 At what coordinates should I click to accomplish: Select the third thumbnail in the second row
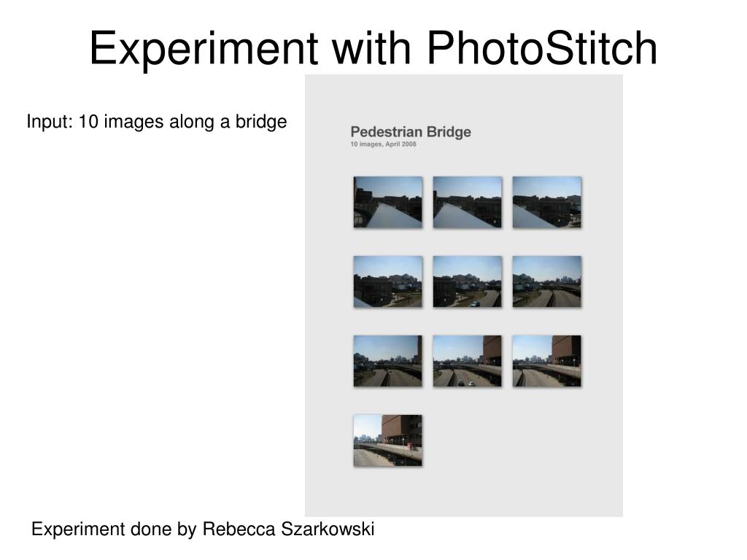coord(547,281)
